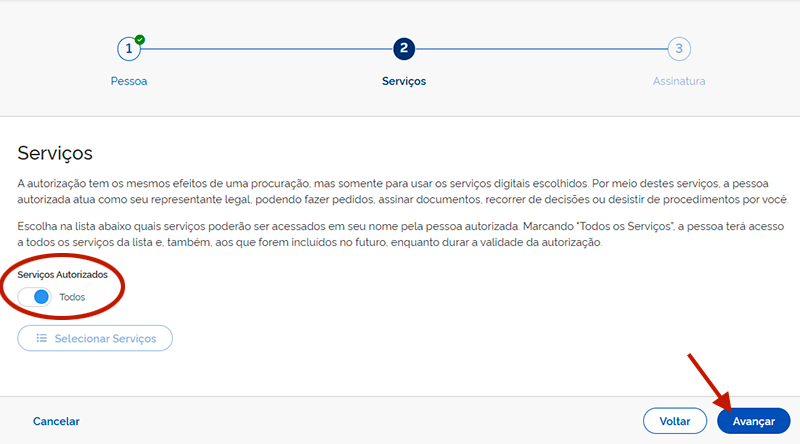Click the progress line between steps 2 and 3
The width and height of the screenshot is (800, 444).
541,49
